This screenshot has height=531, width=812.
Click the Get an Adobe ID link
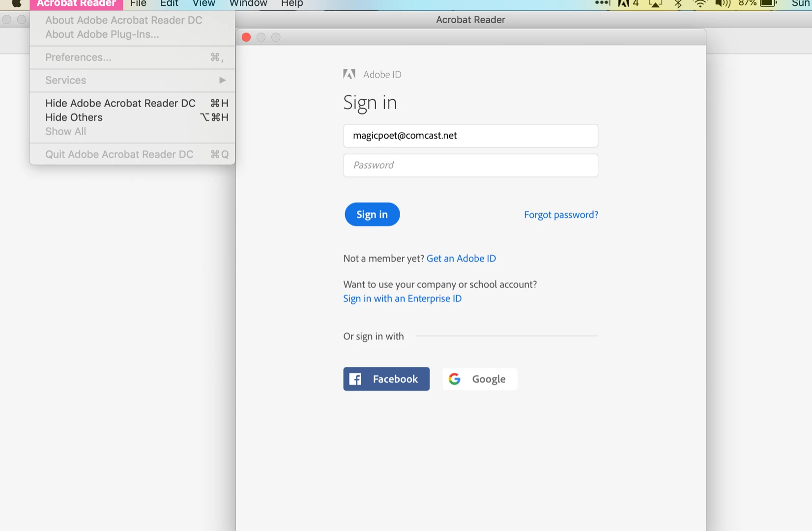(461, 259)
